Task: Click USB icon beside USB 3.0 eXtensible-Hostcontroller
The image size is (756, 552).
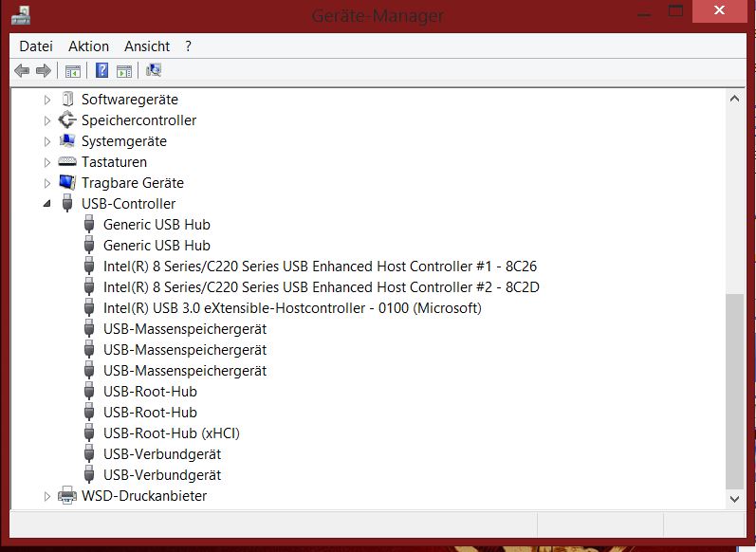Action: (x=89, y=307)
